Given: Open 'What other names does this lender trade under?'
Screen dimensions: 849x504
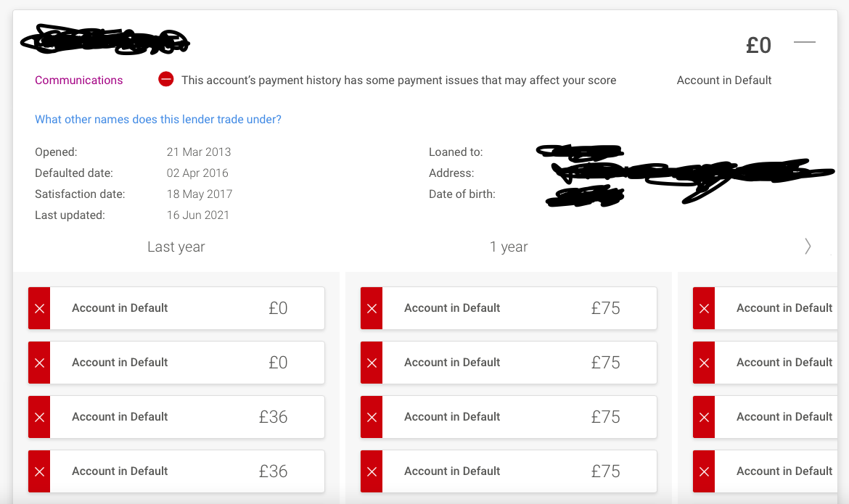Looking at the screenshot, I should pyautogui.click(x=158, y=119).
